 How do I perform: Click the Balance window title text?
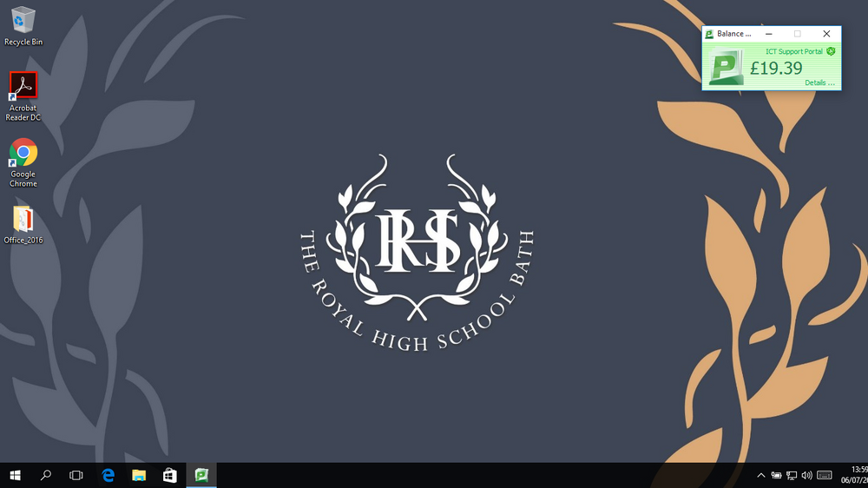(x=734, y=34)
